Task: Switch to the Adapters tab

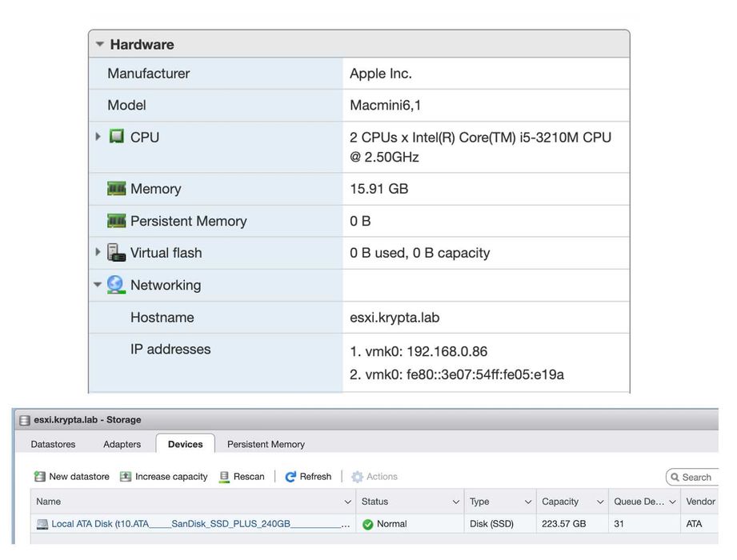Action: pyautogui.click(x=122, y=444)
